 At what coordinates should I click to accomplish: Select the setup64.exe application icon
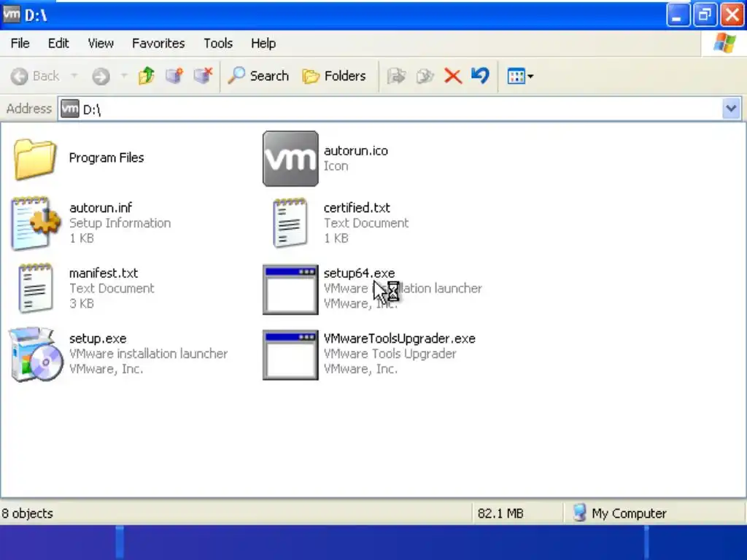click(290, 289)
